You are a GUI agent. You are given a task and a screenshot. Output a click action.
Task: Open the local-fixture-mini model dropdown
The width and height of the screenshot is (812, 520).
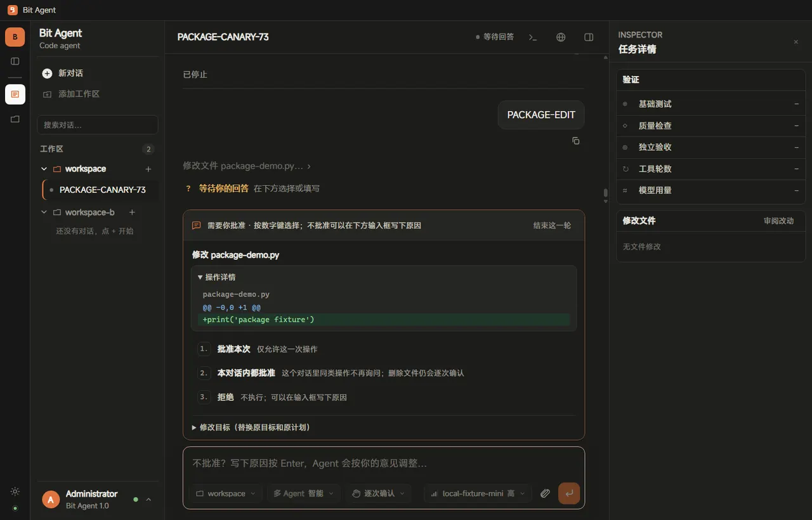click(x=478, y=493)
